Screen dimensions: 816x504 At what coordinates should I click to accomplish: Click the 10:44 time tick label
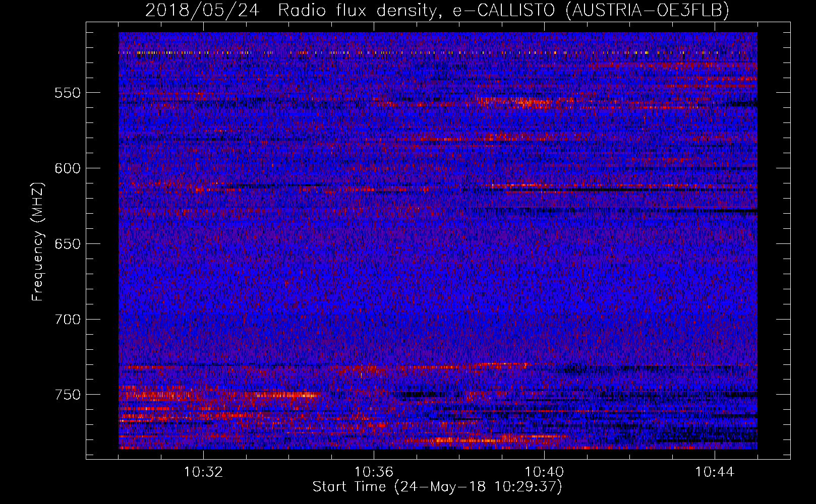point(715,472)
